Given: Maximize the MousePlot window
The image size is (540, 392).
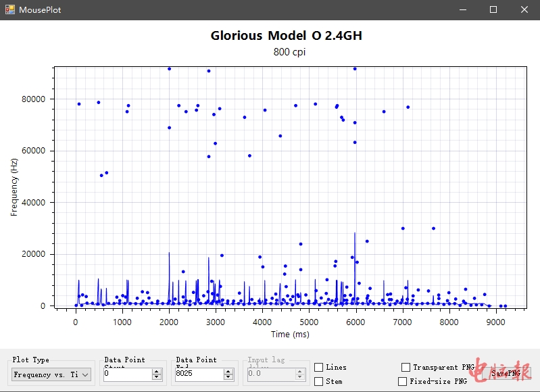Looking at the screenshot, I should pos(493,9).
